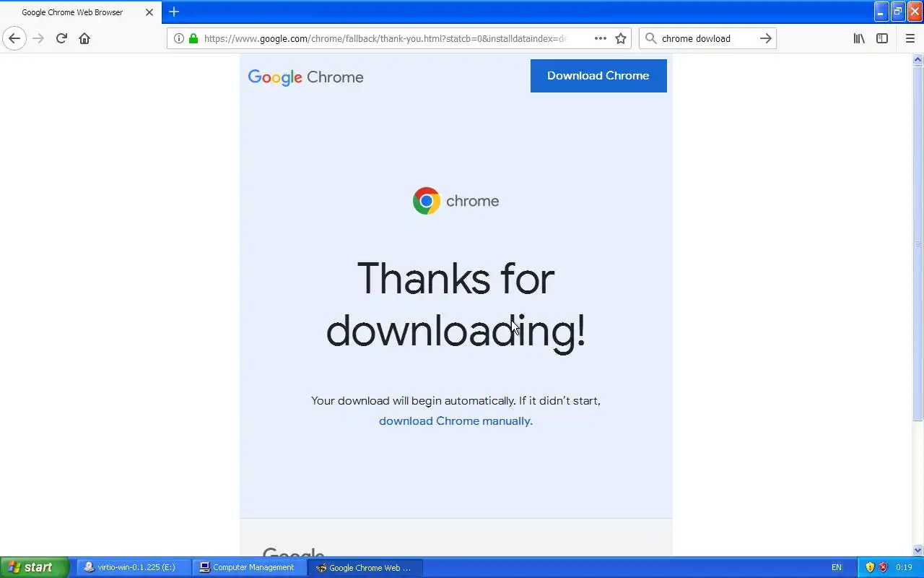924x578 pixels.
Task: Click the red shield tray icon
Action: pyautogui.click(x=883, y=567)
